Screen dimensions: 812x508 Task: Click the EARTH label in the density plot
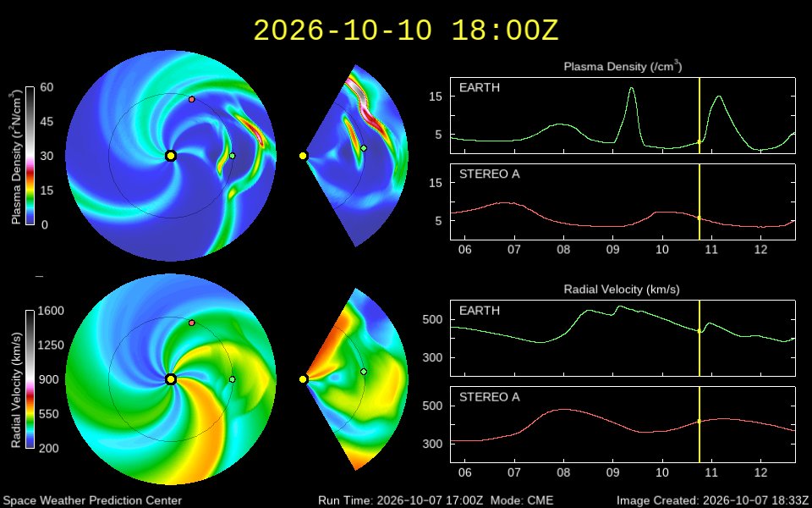click(x=480, y=87)
